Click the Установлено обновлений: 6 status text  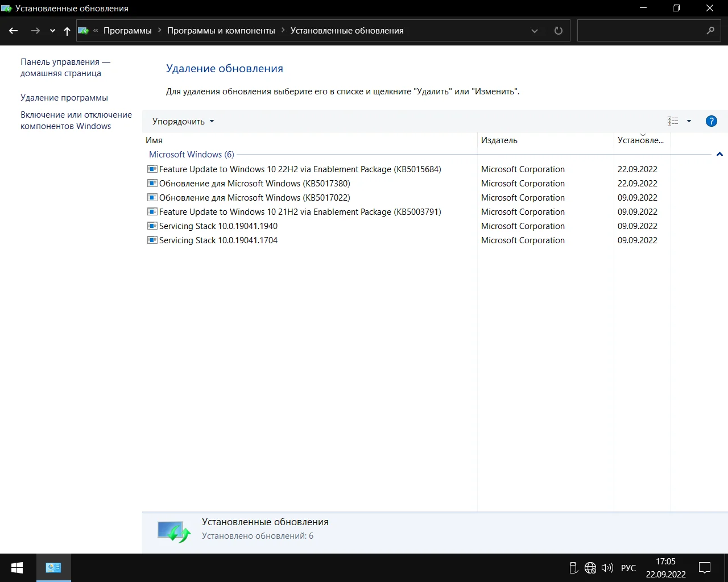point(258,536)
